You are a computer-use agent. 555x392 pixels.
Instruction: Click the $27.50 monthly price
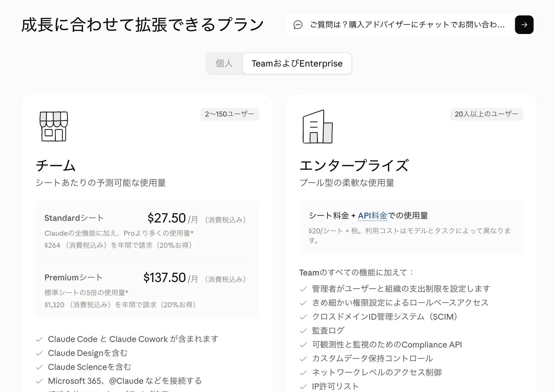pos(166,218)
